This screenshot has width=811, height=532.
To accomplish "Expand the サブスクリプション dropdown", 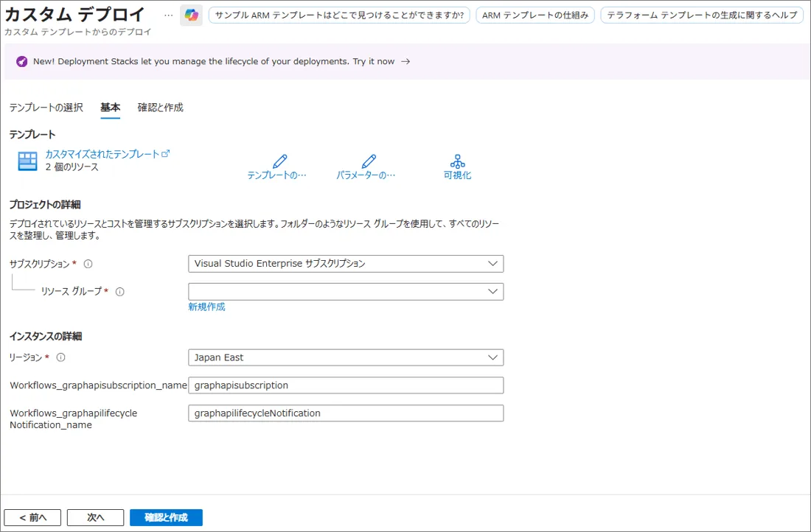I will pyautogui.click(x=346, y=264).
